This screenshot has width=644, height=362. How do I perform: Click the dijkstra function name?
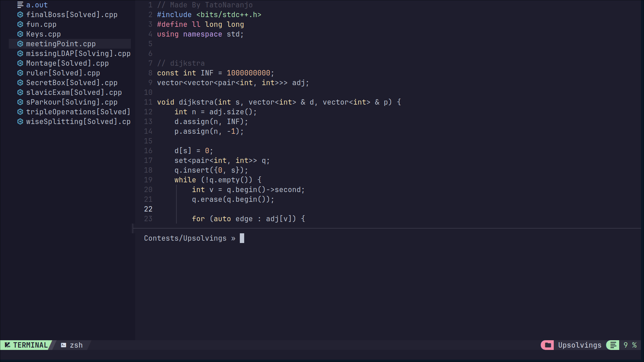coord(196,102)
